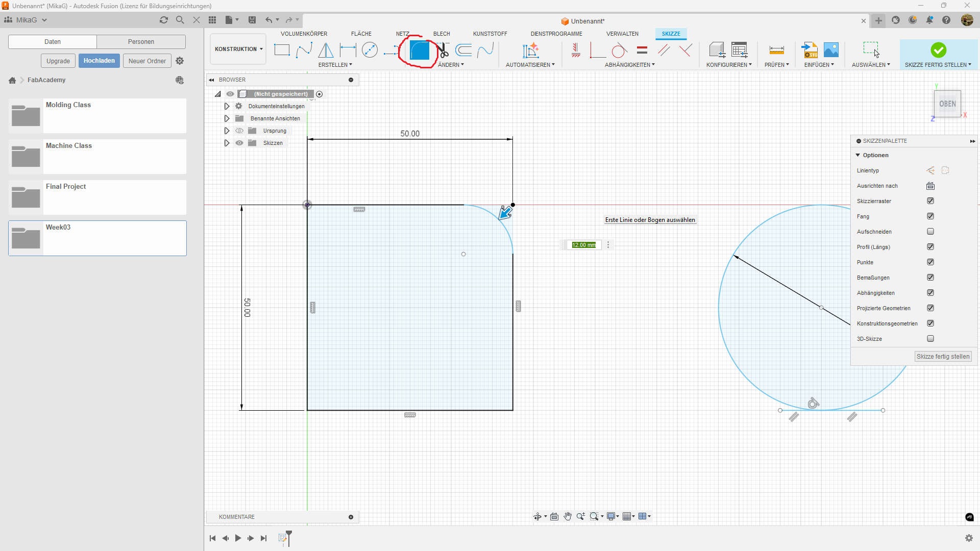Open the Change Parameters table icon
The image size is (980, 551).
click(739, 50)
